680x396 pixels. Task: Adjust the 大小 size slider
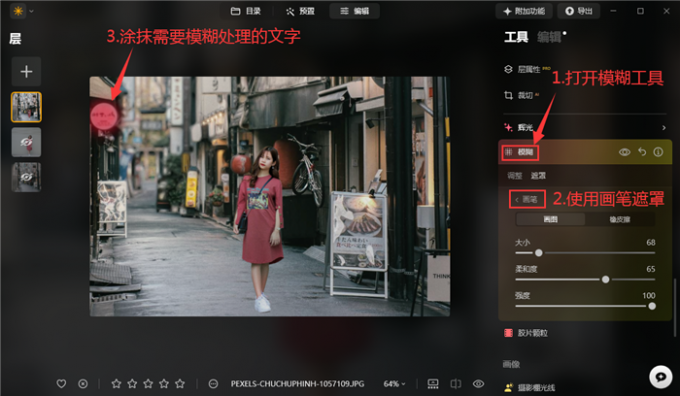point(585,253)
